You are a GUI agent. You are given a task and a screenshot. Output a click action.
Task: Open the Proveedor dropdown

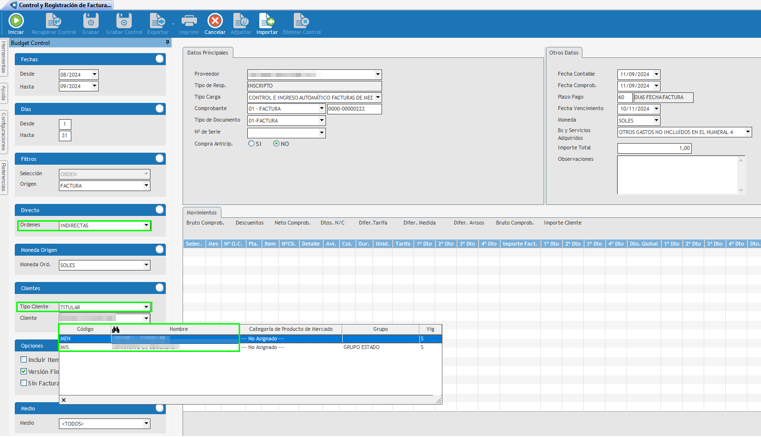tap(378, 74)
